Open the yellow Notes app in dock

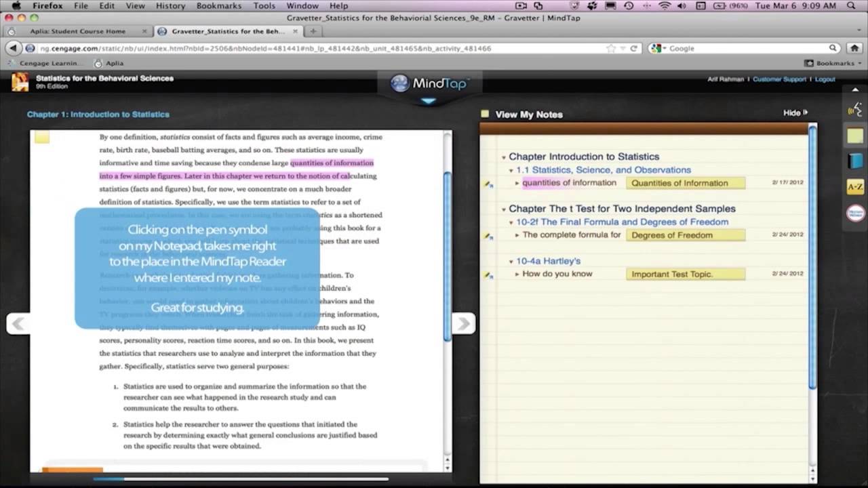(x=855, y=136)
